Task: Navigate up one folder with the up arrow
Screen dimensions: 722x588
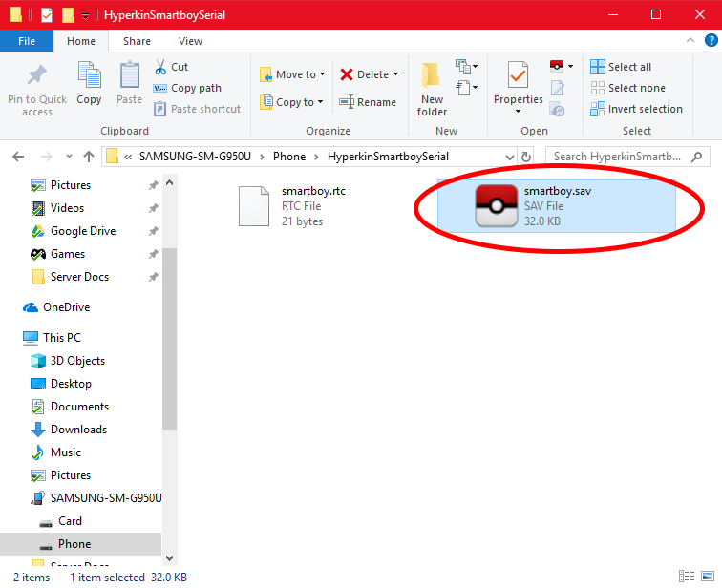Action: coord(89,157)
